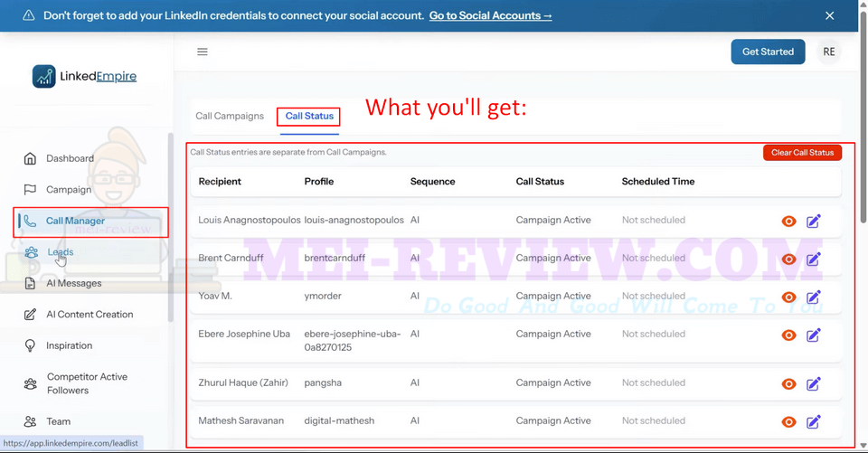Click the LinkedEmpire brand name

[x=98, y=77]
